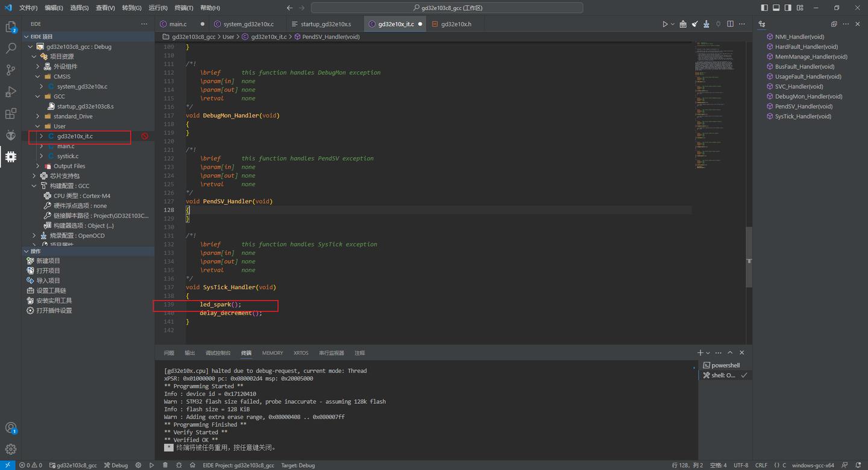Expand the 烧录配置: OpenOCD node
The image size is (868, 470).
click(34, 235)
